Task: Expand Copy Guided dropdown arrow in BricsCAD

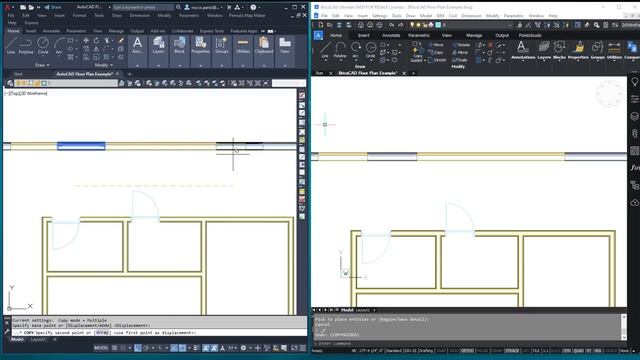Action: 424,60
